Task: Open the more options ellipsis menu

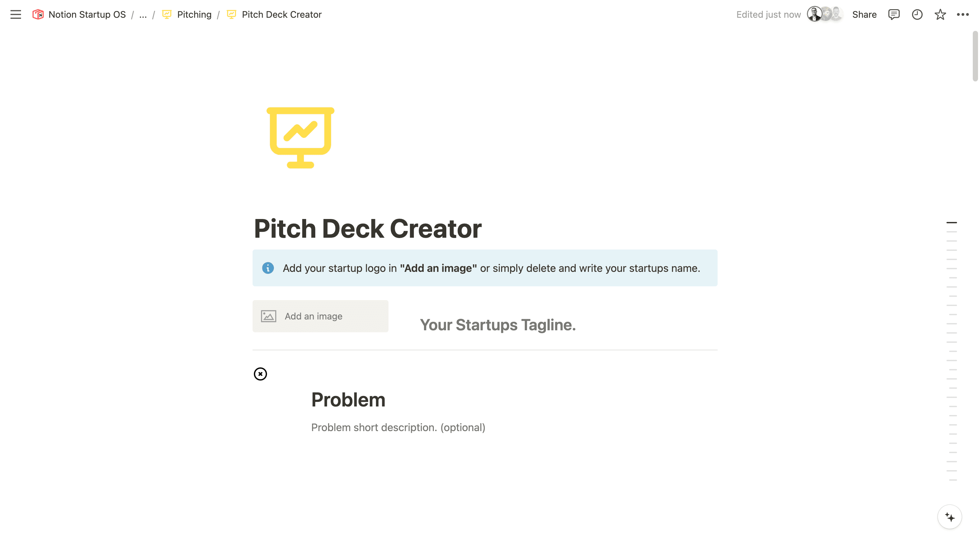Action: click(963, 14)
